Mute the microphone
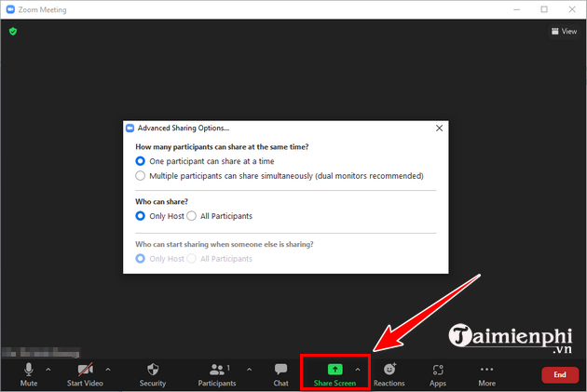 click(29, 373)
